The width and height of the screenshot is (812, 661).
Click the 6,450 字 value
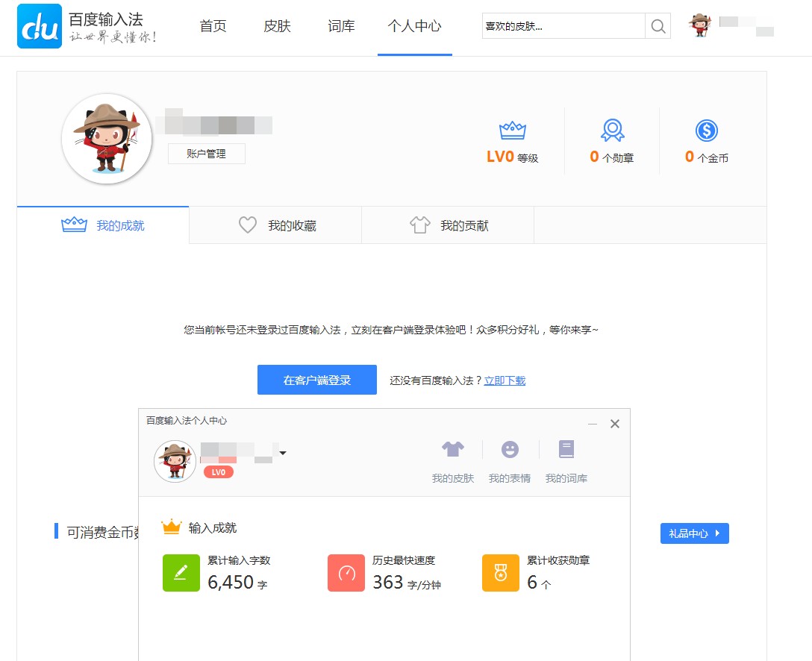(x=237, y=583)
